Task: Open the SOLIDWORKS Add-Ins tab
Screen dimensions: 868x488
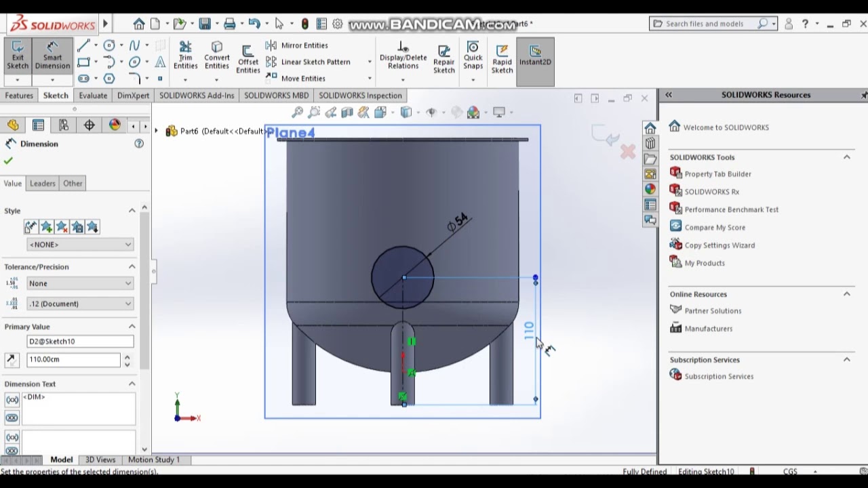Action: pos(197,96)
